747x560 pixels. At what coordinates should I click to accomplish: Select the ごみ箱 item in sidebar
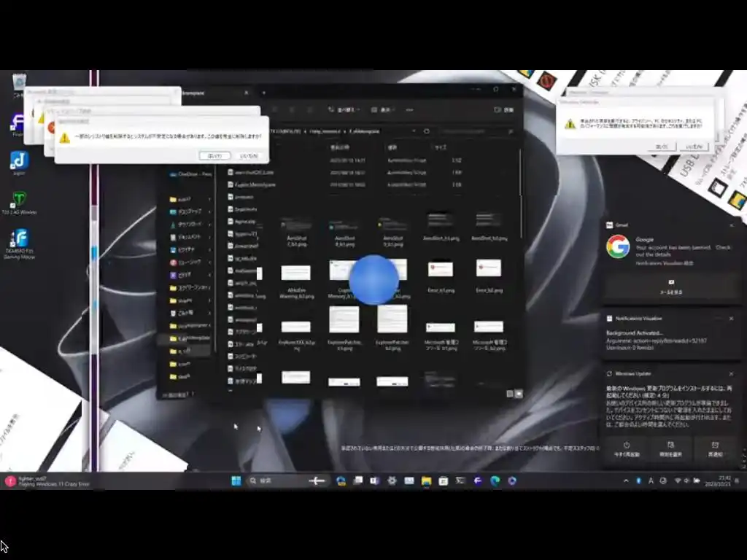(x=182, y=313)
